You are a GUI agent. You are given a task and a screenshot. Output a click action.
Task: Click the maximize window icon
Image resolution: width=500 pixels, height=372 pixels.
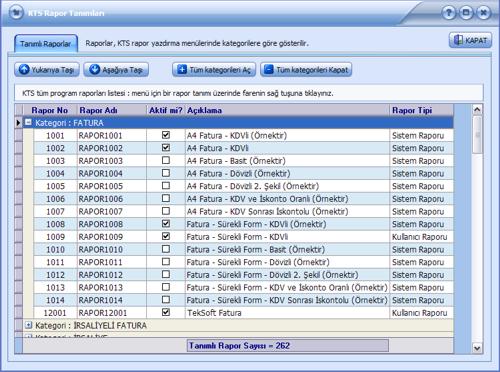[466, 13]
